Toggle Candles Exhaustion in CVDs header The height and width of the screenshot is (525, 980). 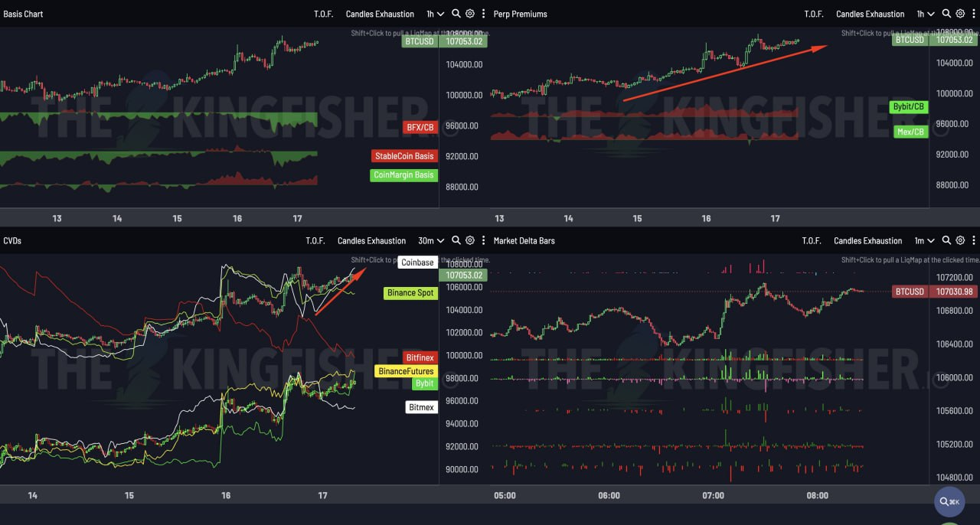[x=371, y=240]
